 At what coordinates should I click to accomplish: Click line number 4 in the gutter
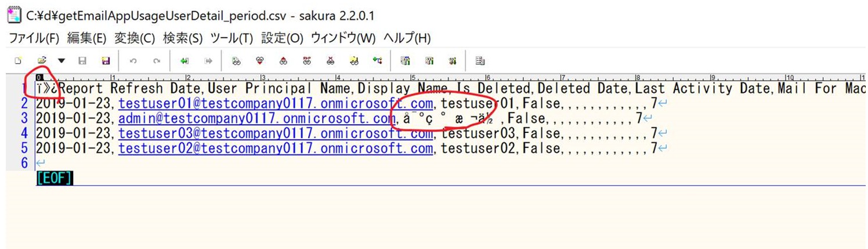(x=24, y=133)
